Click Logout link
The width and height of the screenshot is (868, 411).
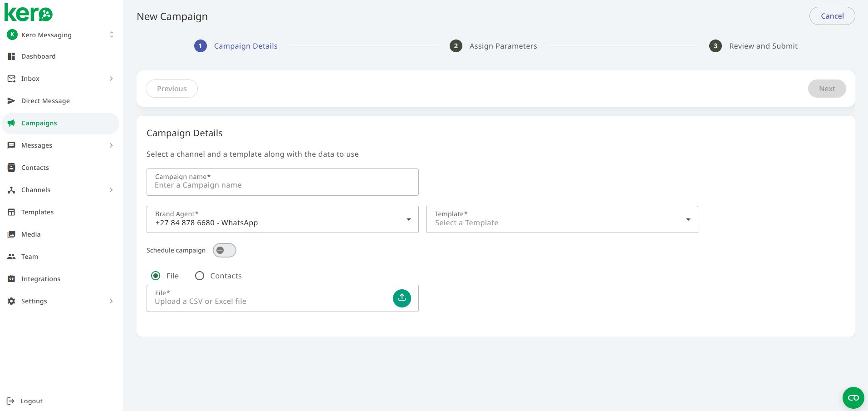tap(31, 401)
